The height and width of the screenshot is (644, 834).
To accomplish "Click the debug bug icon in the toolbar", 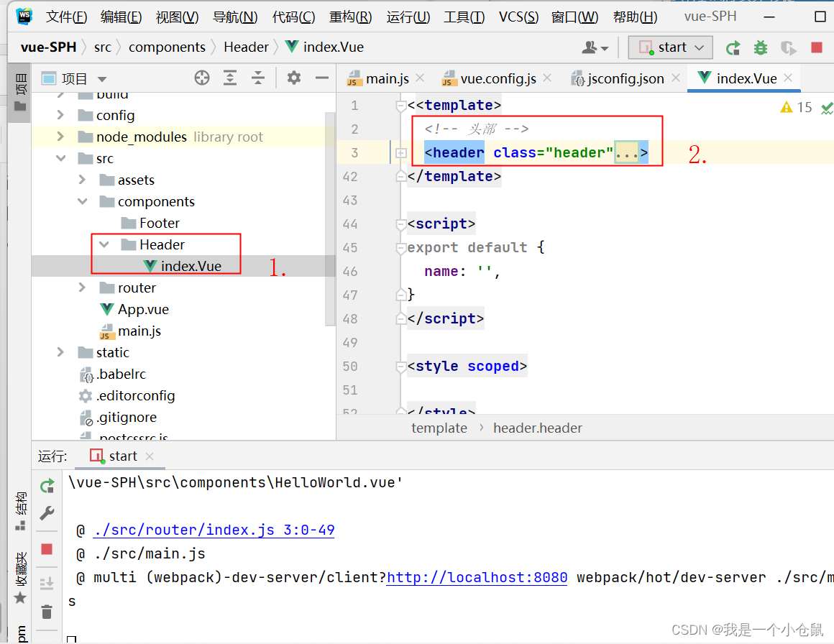I will tap(761, 48).
